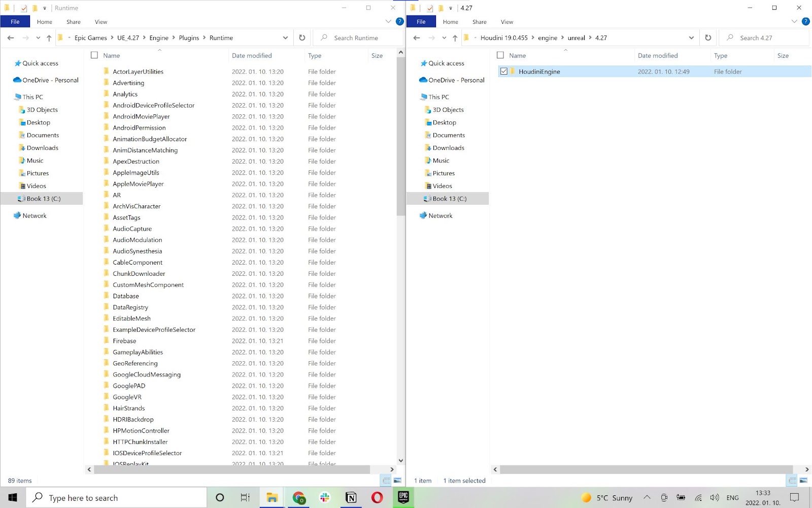
Task: Refresh the 4.27 folder view
Action: (708, 38)
